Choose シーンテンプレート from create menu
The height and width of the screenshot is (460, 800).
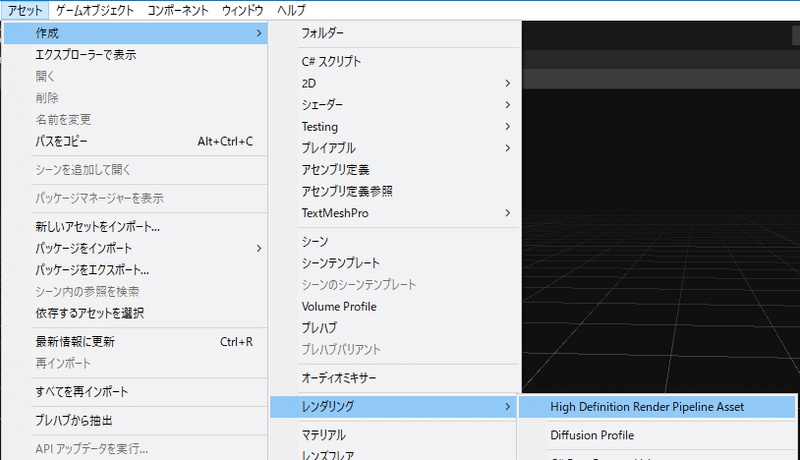pos(394,263)
